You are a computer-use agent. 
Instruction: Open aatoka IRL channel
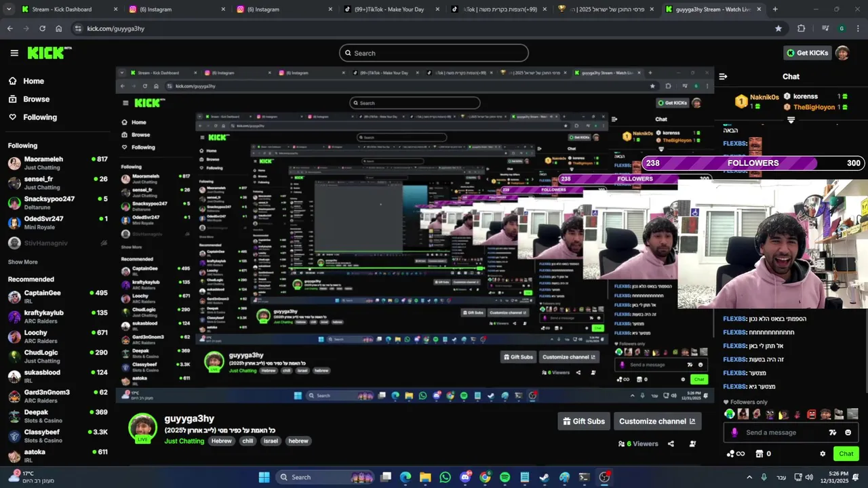tap(58, 455)
